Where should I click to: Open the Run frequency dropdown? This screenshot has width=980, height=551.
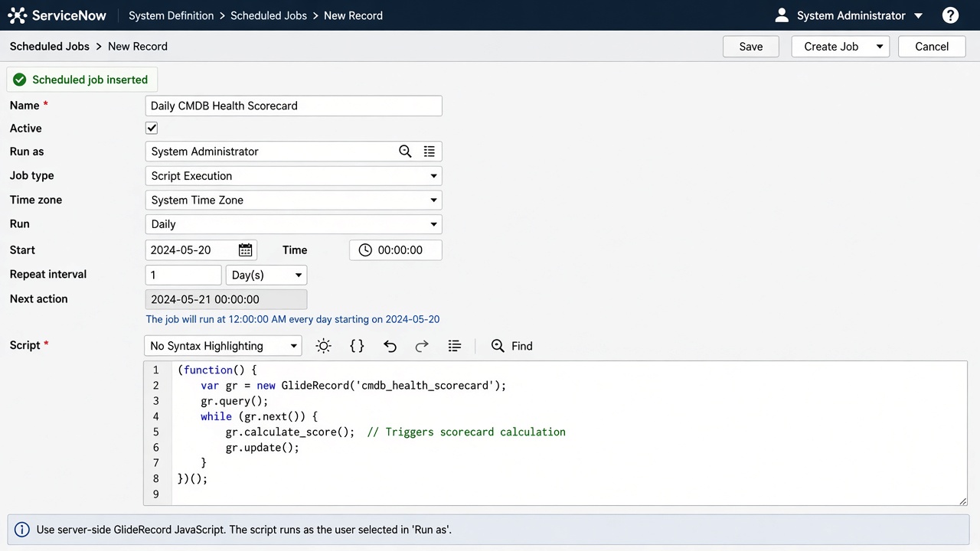[293, 224]
